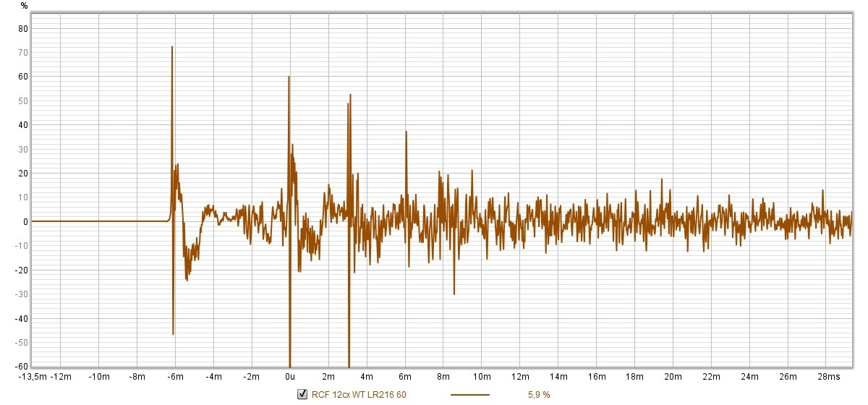Screen dimensions: 868x405
Task: Select the RCF 12cx WT LR216 60 legend label
Action: point(359,395)
